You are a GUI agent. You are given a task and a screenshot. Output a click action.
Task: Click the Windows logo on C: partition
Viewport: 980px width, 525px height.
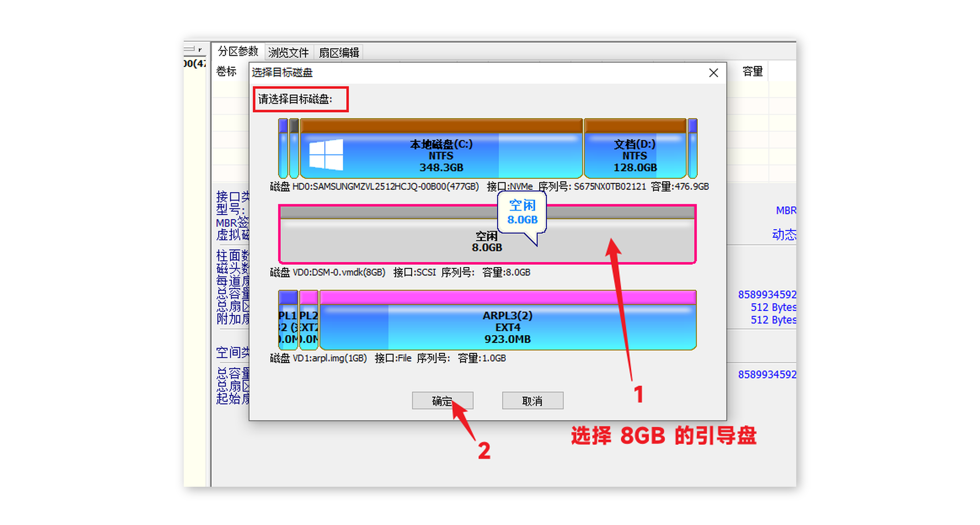(326, 155)
